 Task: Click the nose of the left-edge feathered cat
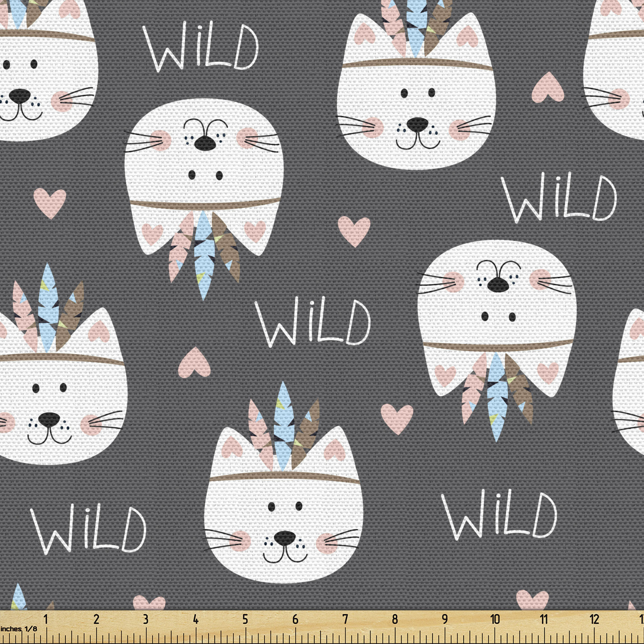click(x=49, y=419)
